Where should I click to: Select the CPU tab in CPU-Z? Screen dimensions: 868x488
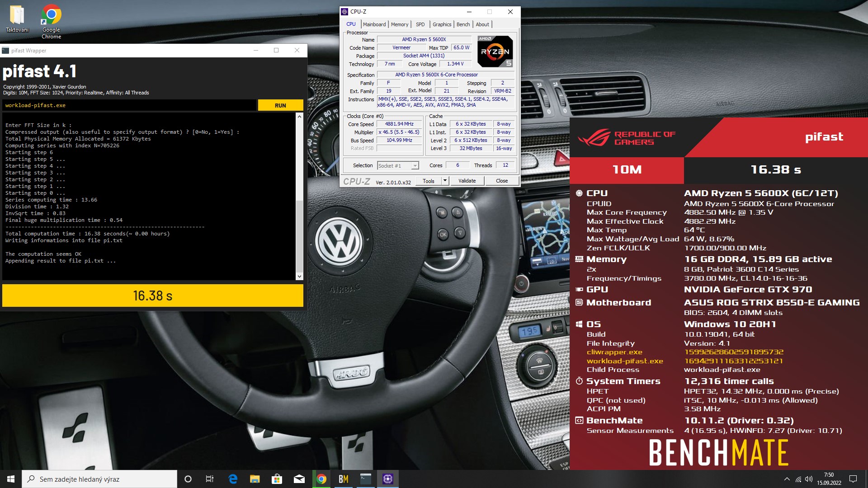tap(351, 24)
